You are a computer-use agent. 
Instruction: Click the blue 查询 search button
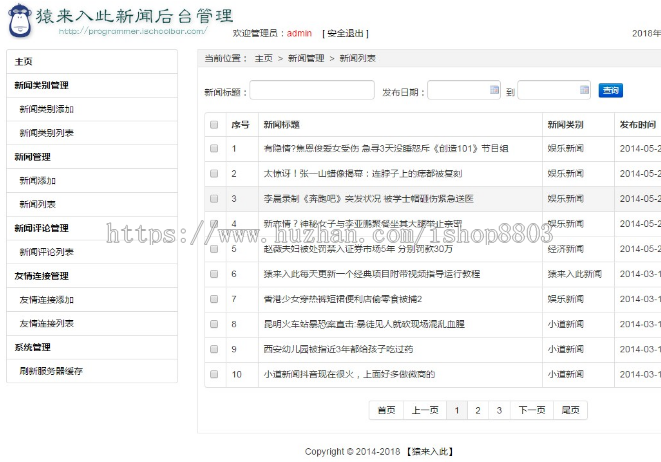click(x=610, y=91)
